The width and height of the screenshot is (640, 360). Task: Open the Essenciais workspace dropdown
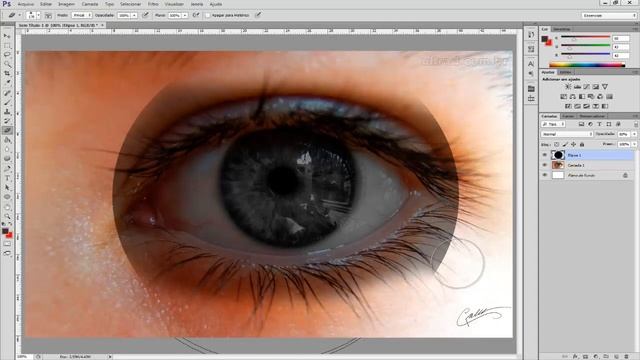609,16
